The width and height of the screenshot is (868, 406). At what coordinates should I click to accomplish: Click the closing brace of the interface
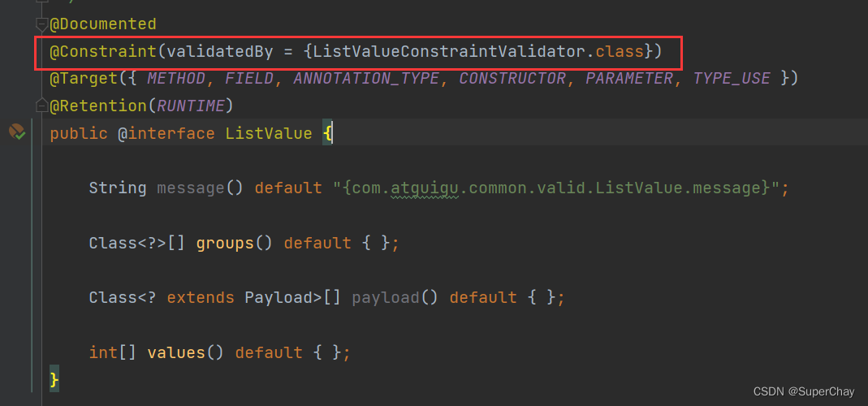pyautogui.click(x=54, y=380)
